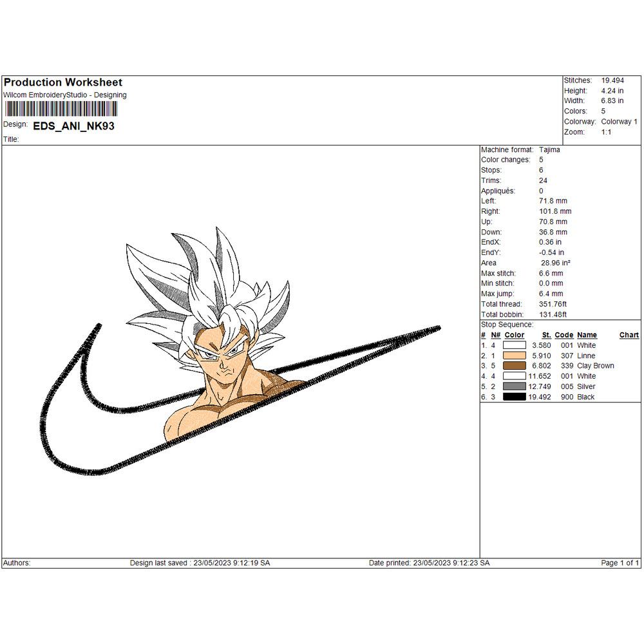Click the Machine format Tajima value
The image size is (644, 644).
[550, 149]
